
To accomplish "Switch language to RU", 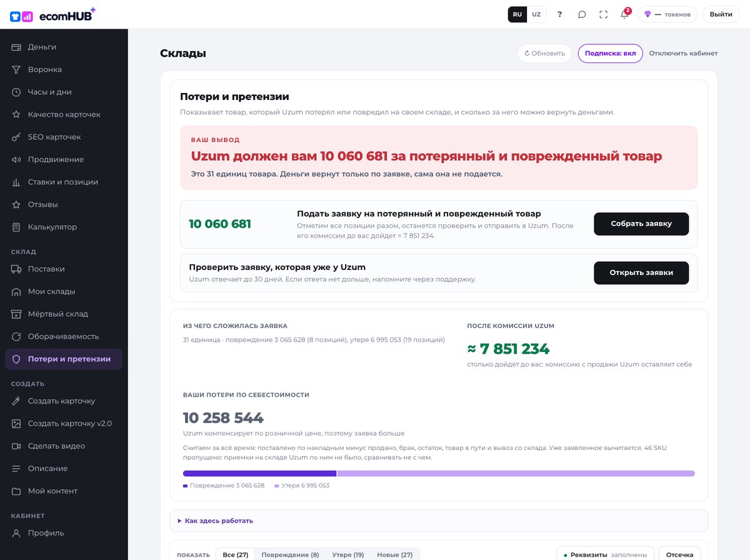I will [x=517, y=14].
